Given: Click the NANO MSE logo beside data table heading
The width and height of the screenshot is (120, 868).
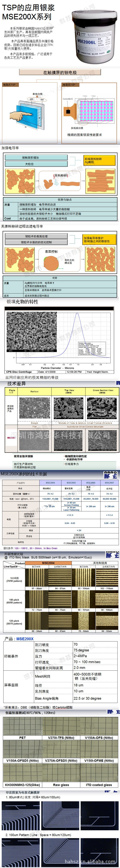Looking at the screenshot, I should 111,475.
